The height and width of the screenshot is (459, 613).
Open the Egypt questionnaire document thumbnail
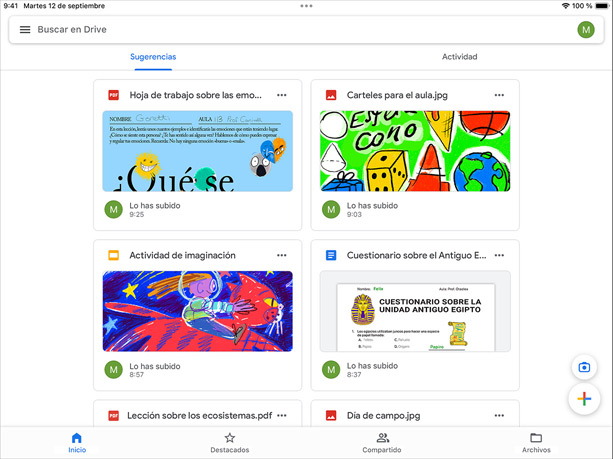(415, 311)
